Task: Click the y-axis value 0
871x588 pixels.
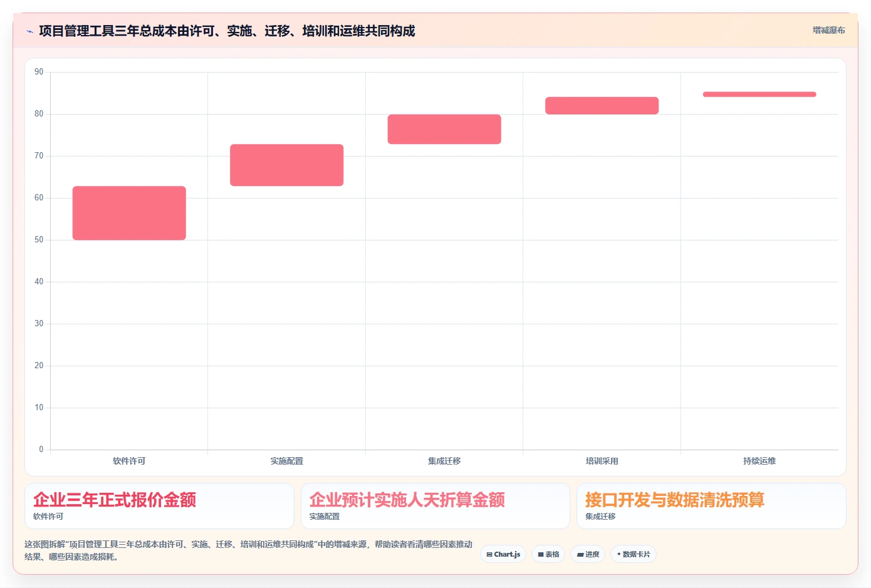Action: (41, 450)
